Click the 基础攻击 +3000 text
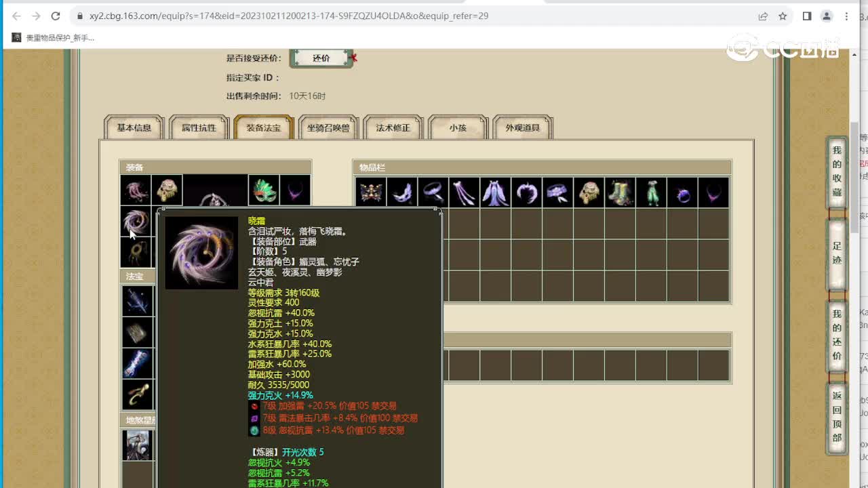 [x=279, y=375]
